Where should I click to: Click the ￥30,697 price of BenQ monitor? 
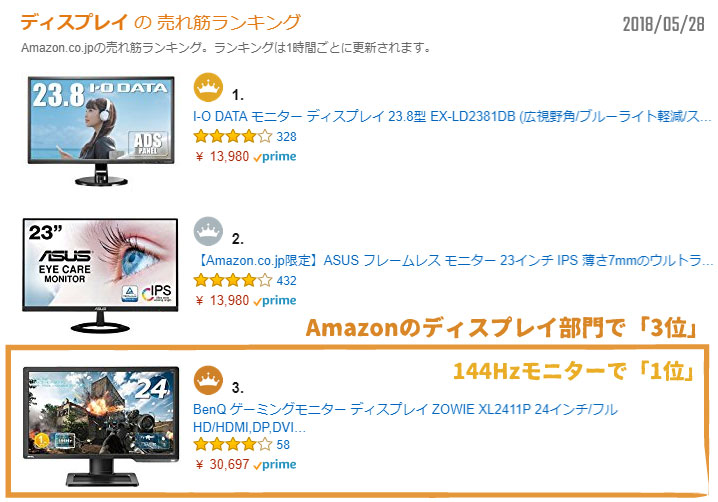coord(222,464)
